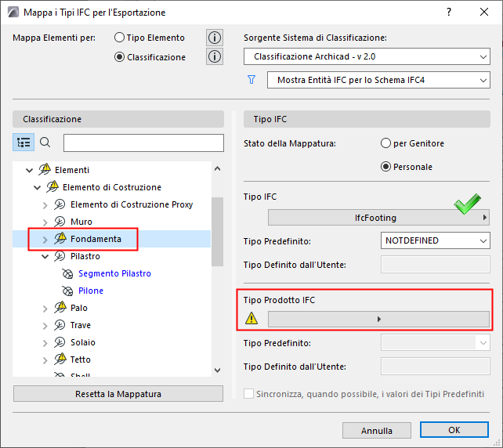Click the warning mapping icon of Tetto
Screen dimensions: 503x448
pyautogui.click(x=60, y=359)
